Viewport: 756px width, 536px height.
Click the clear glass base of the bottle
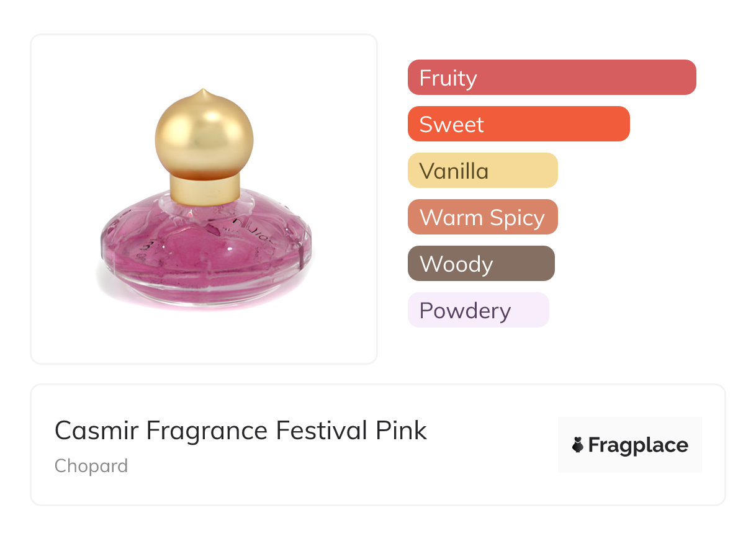[x=205, y=290]
